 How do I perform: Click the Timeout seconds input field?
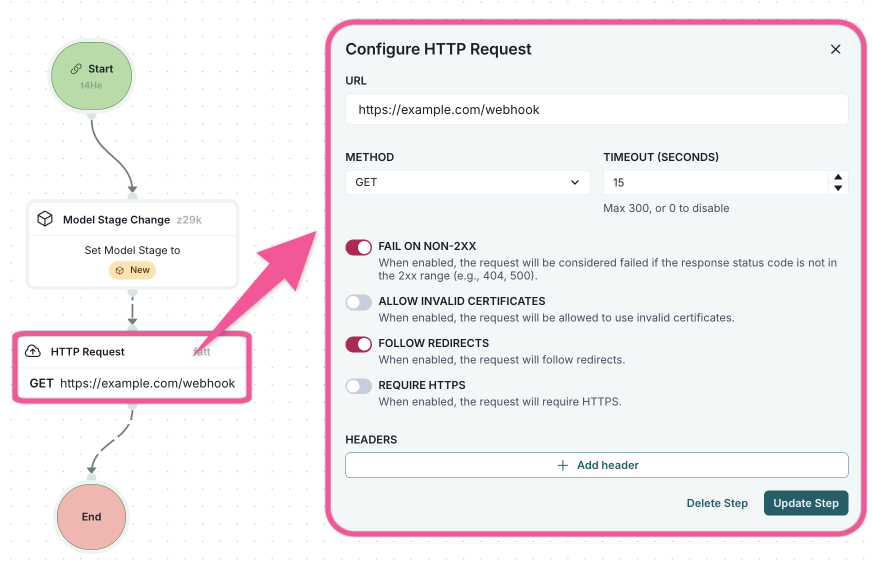(715, 183)
